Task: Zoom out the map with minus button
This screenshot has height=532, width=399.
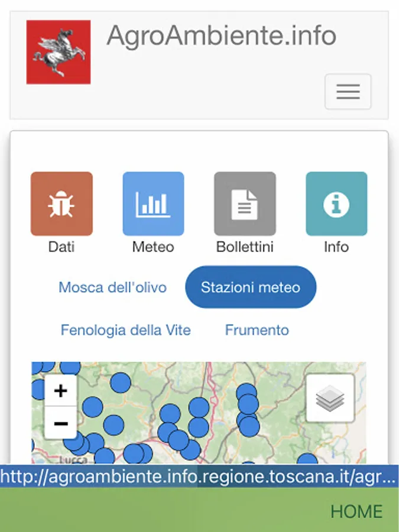Action: [61, 423]
